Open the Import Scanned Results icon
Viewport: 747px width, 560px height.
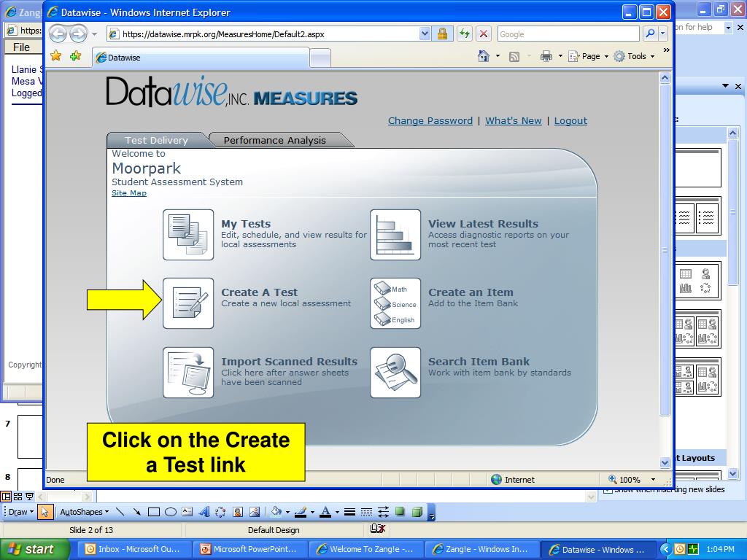(x=188, y=373)
